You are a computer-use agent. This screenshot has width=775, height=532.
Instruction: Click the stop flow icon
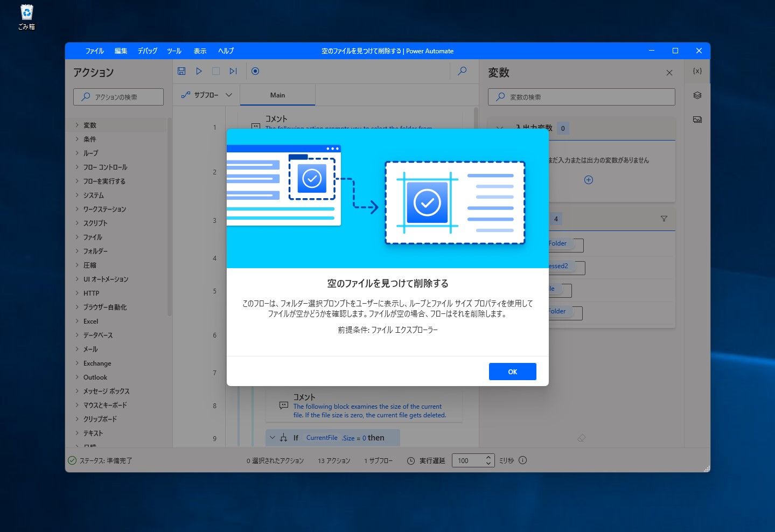click(x=216, y=71)
